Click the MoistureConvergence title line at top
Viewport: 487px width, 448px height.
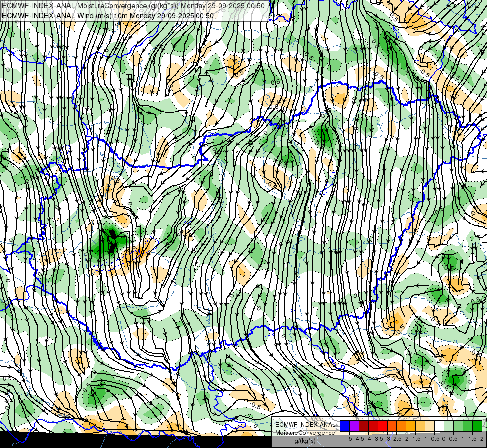click(x=133, y=6)
